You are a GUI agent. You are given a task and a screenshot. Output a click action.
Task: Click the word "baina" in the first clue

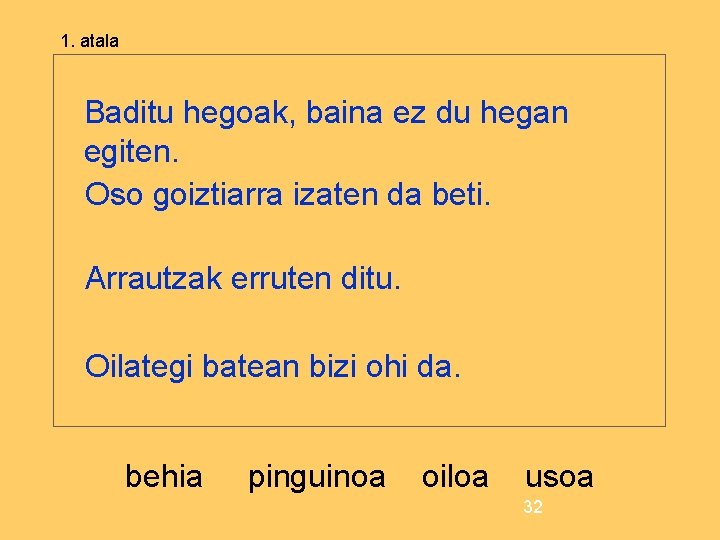(344, 112)
